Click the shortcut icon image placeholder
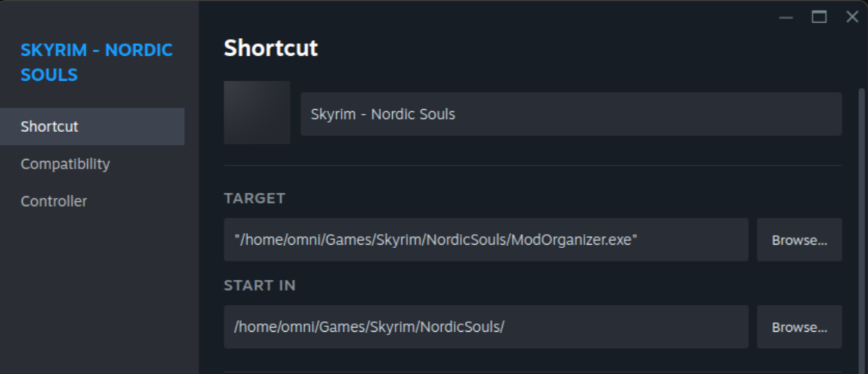The height and width of the screenshot is (374, 868). pyautogui.click(x=257, y=113)
